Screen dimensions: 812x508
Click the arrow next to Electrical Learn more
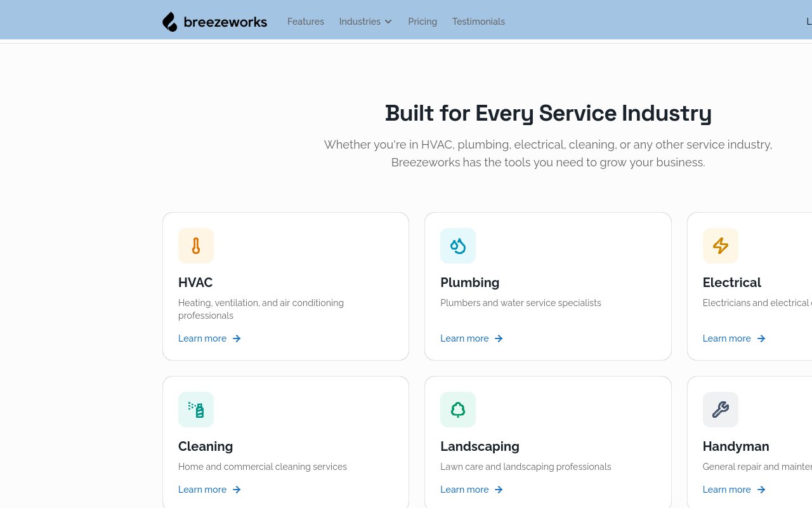coord(761,338)
